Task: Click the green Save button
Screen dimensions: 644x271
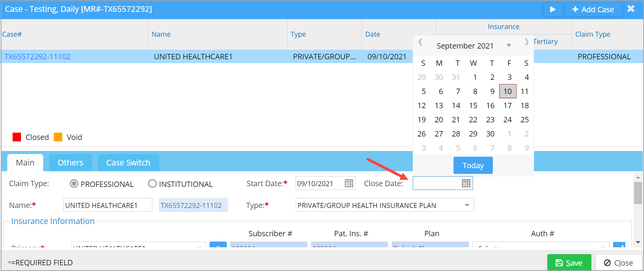Action: (x=569, y=263)
